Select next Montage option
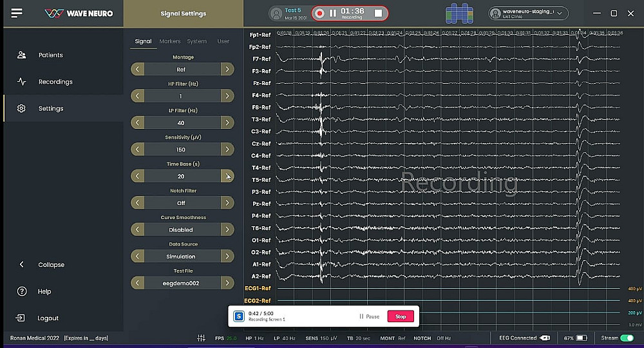Viewport: 644px width, 348px height. pos(227,70)
